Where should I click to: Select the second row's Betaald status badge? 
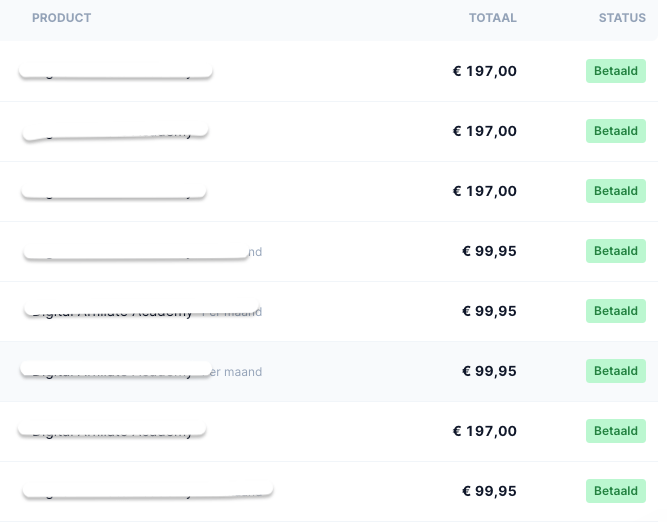[x=615, y=131]
